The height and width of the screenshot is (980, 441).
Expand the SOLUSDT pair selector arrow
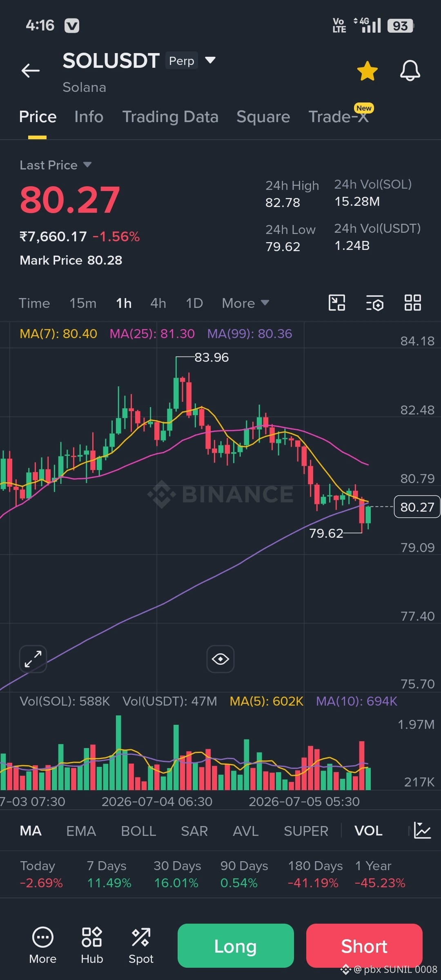click(x=210, y=60)
